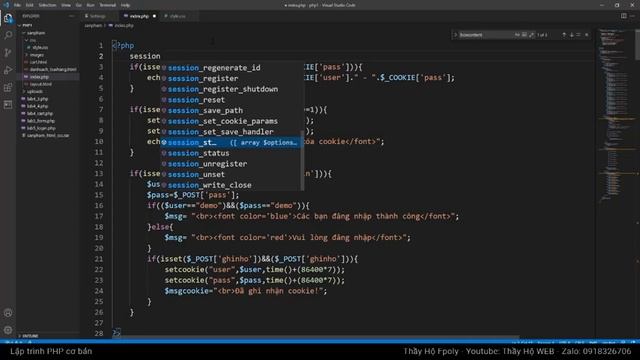Open the File menu
640x360 pixels.
tap(17, 5)
